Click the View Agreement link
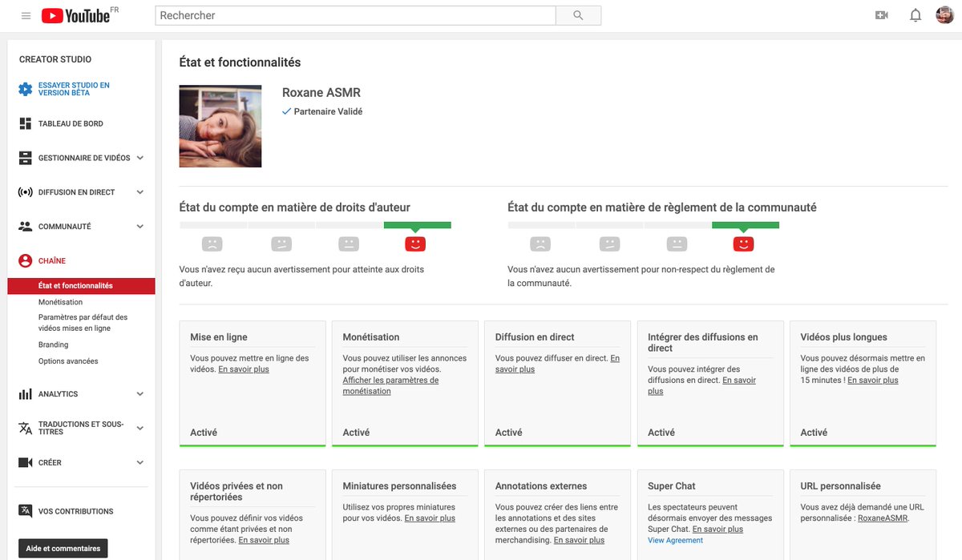This screenshot has width=962, height=560. click(x=675, y=541)
